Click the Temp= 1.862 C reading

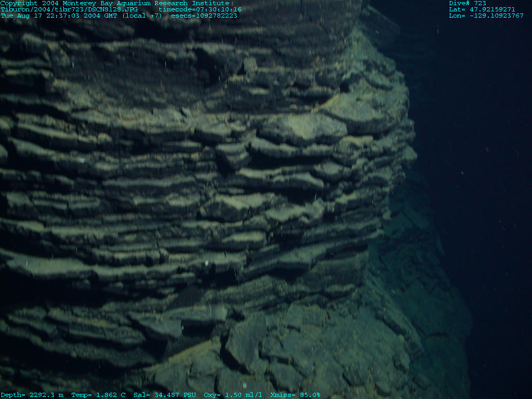click(x=98, y=395)
